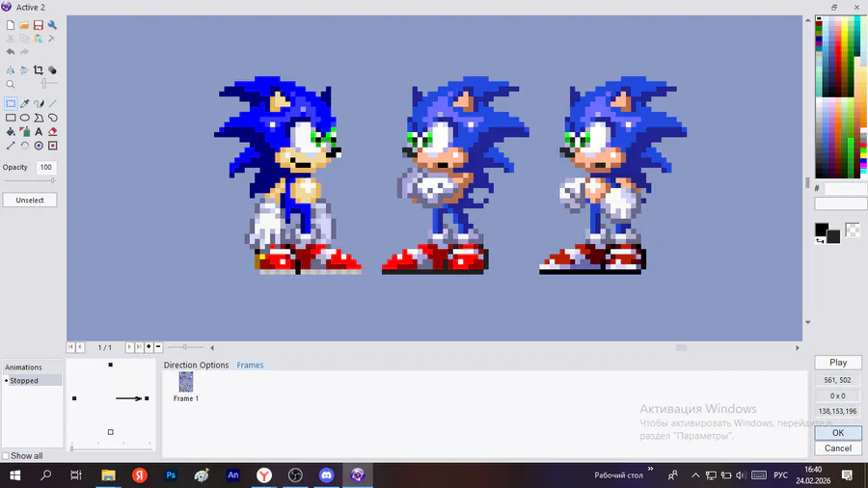
Task: Open Photoshop from the Windows taskbar
Action: click(171, 474)
